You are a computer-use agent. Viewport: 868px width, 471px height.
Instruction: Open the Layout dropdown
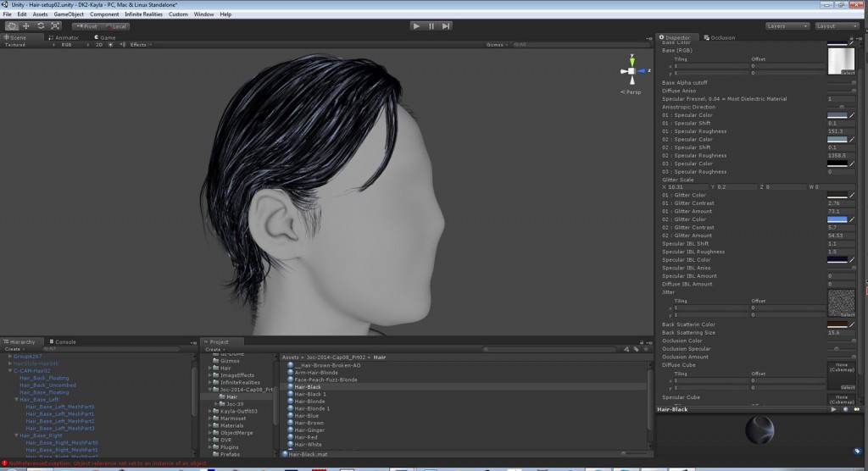(837, 26)
